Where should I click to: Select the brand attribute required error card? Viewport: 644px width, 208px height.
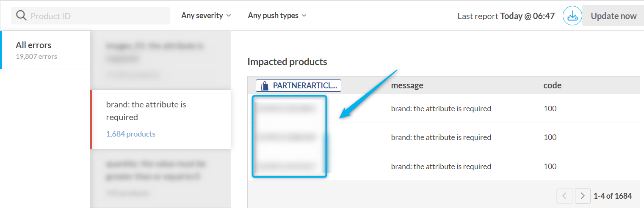[160, 111]
